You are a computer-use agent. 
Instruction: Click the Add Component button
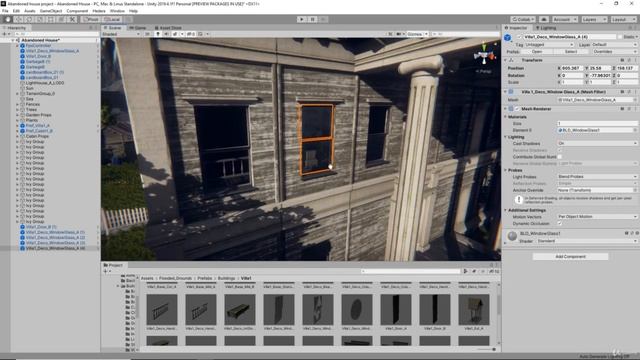[x=570, y=256]
